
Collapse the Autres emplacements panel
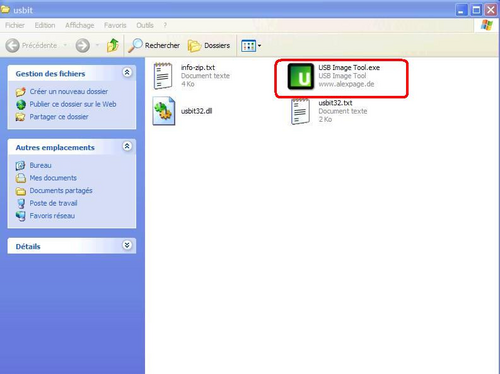click(127, 146)
